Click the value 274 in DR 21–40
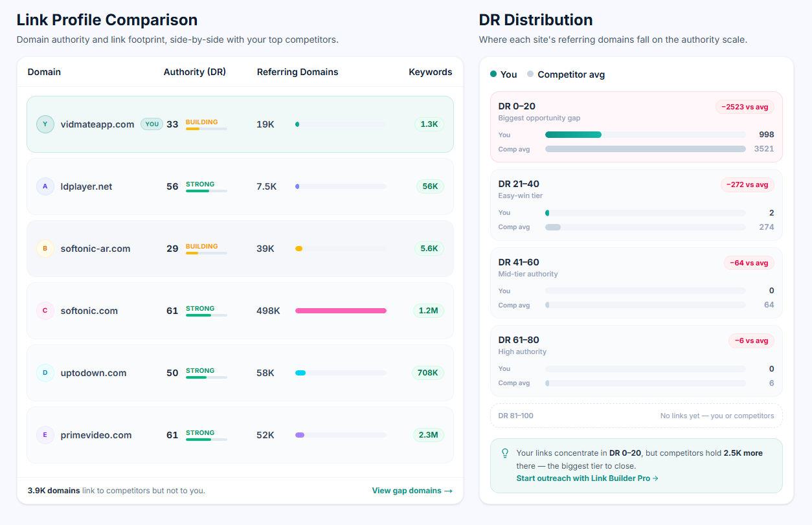Screen dimensions: 812x525 tap(767, 227)
